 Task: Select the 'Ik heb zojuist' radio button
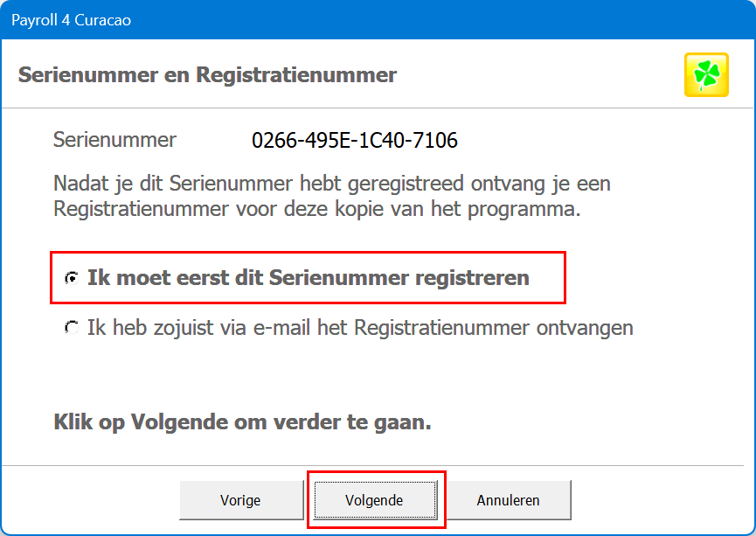pyautogui.click(x=72, y=328)
